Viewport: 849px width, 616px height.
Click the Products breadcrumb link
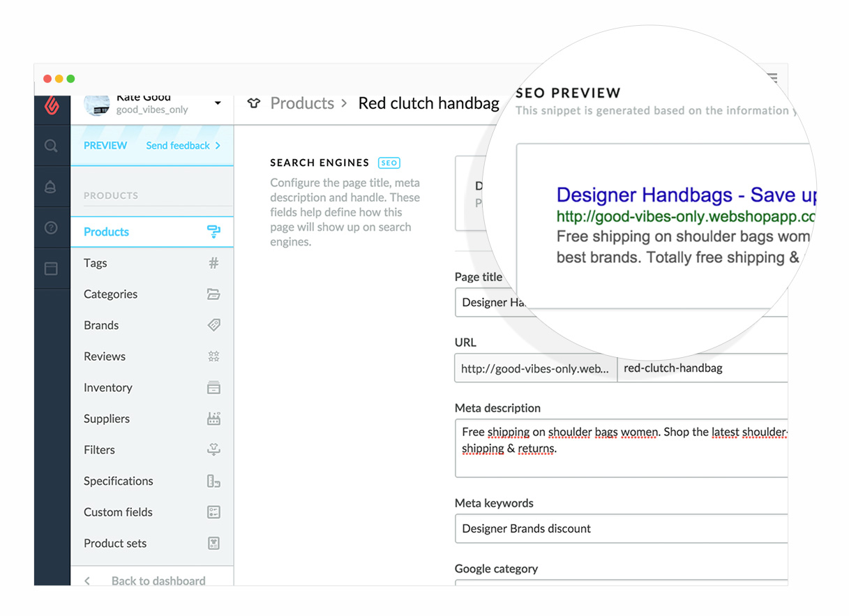point(302,103)
